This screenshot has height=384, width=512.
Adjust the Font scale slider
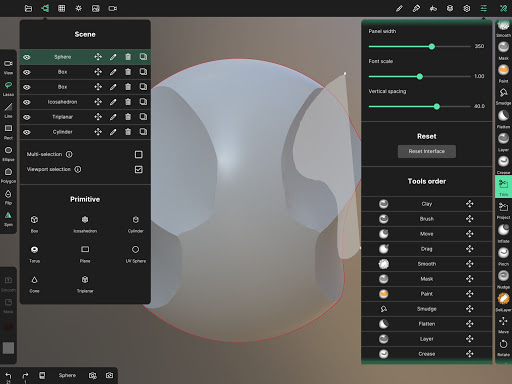(420, 76)
